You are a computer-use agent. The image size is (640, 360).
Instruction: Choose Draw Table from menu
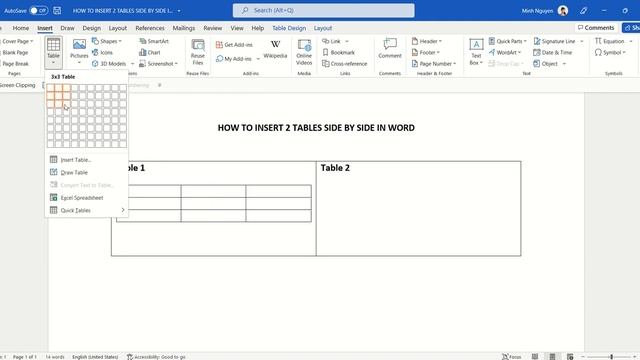(x=87, y=173)
